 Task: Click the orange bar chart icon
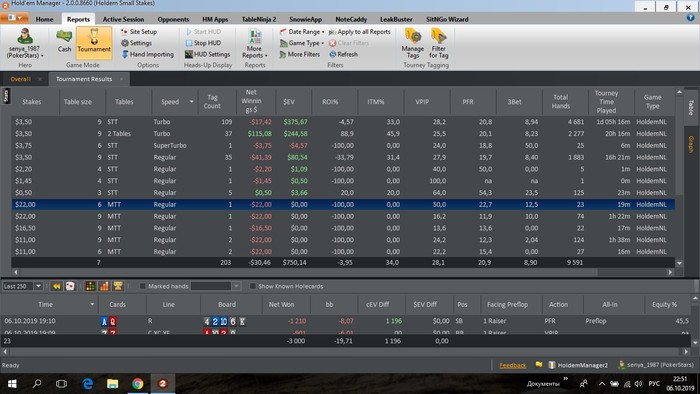tap(104, 286)
